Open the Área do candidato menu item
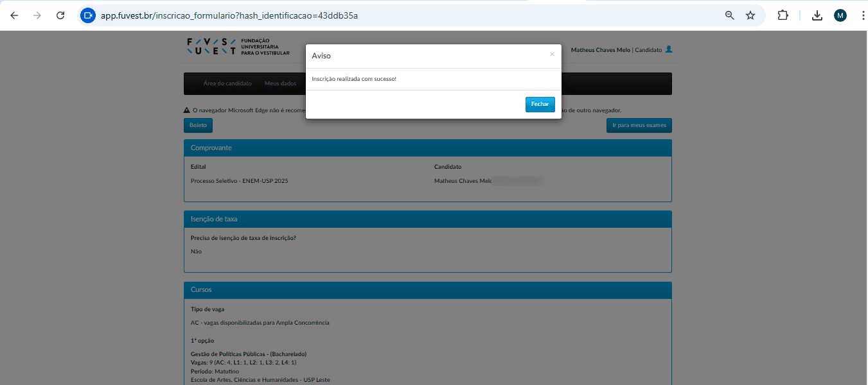868x385 pixels. (227, 83)
